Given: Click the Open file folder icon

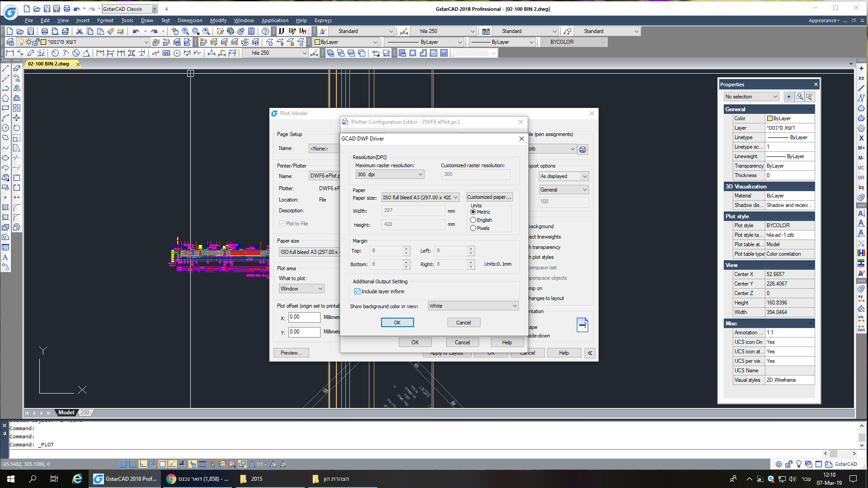Looking at the screenshot, I should pyautogui.click(x=20, y=31).
